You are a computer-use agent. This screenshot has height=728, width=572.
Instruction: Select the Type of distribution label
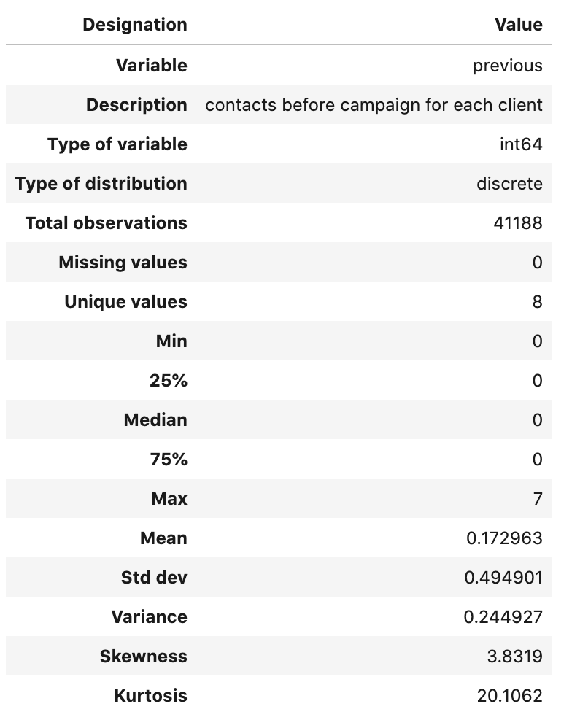pos(101,184)
